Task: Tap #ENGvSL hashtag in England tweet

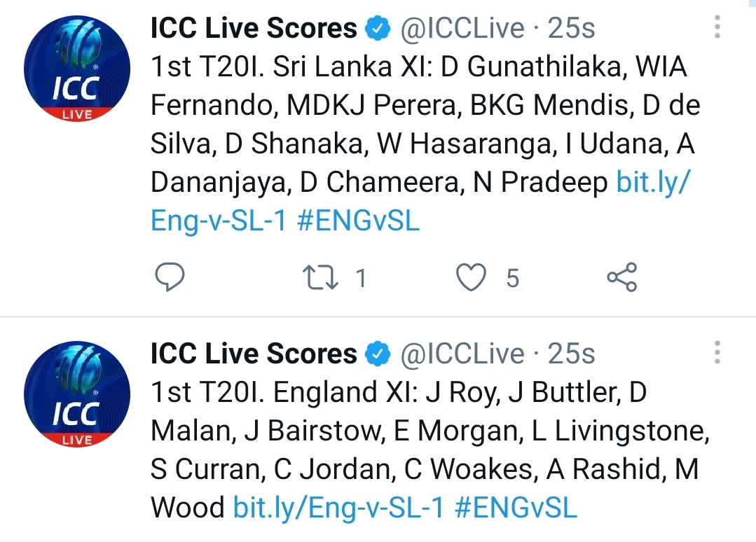Action: [x=516, y=508]
